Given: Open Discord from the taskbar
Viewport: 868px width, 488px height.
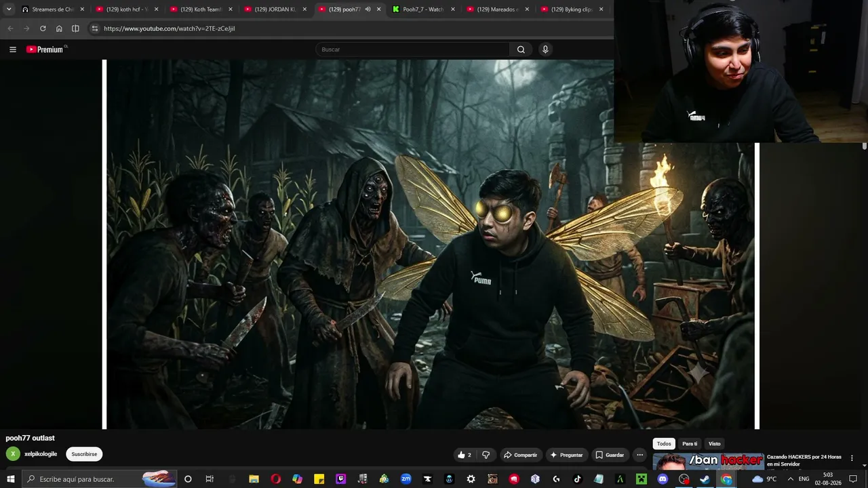Looking at the screenshot, I should pyautogui.click(x=663, y=479).
